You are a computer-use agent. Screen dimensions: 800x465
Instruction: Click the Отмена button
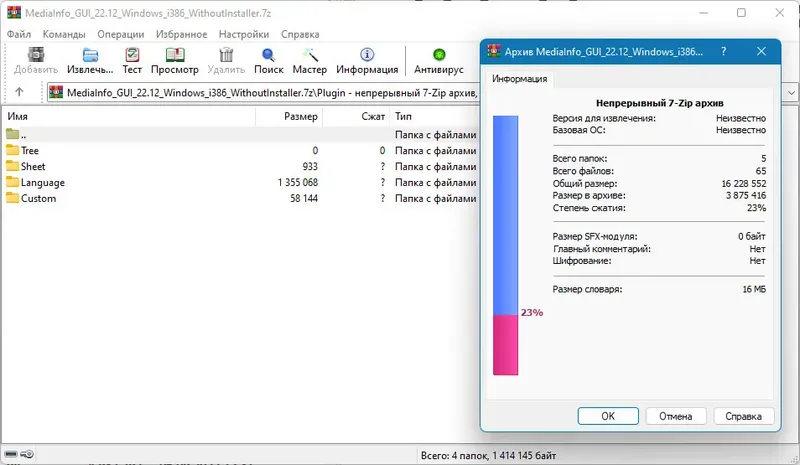[x=676, y=416]
